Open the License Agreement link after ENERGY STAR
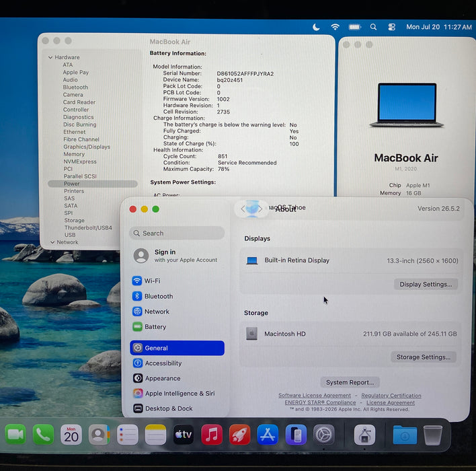This screenshot has width=476, height=471. point(391,402)
